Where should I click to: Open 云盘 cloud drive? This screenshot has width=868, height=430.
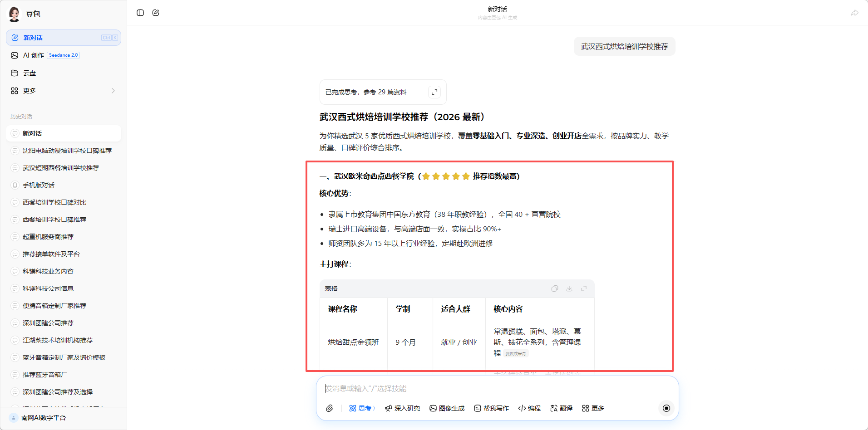30,73
